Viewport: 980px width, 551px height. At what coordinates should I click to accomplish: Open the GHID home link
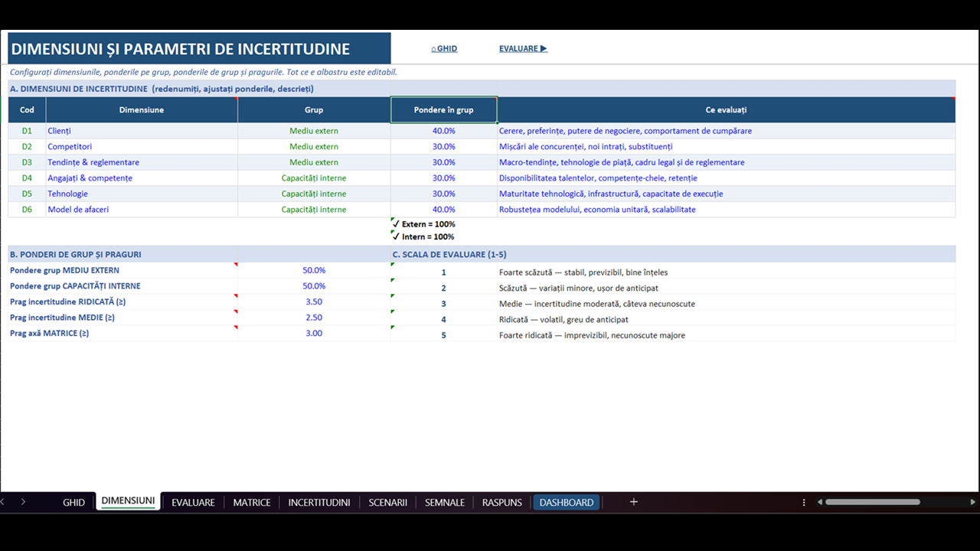point(444,49)
